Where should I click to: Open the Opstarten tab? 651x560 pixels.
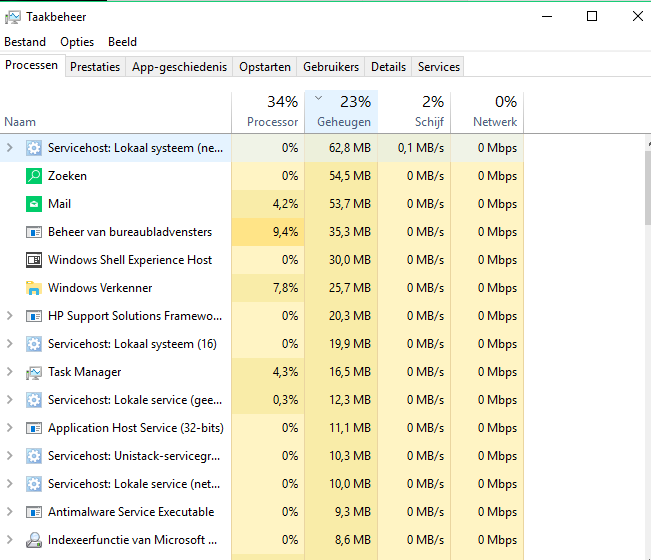pos(265,67)
